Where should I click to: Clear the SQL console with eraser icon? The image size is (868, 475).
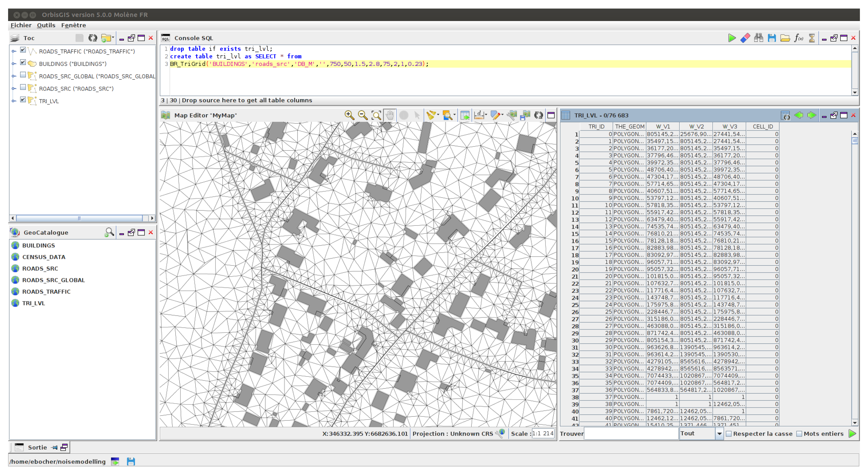745,38
